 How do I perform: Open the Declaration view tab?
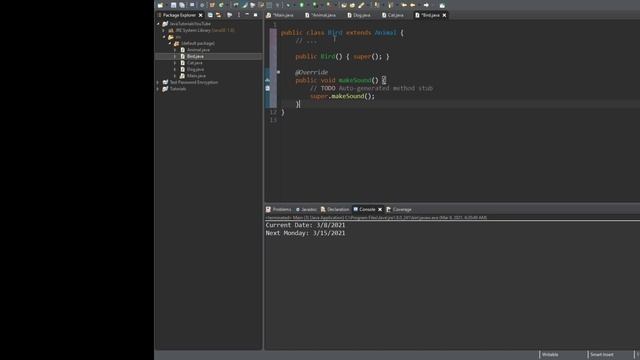coord(335,209)
